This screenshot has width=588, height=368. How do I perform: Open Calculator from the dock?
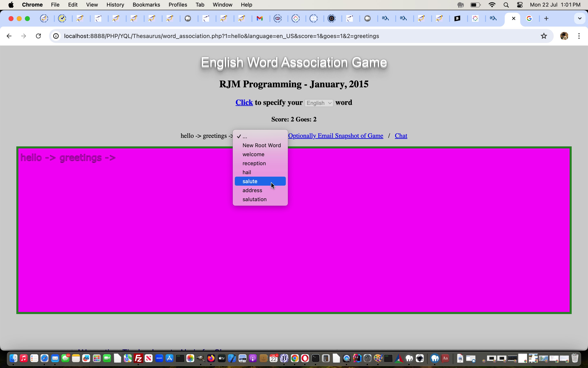tap(326, 358)
